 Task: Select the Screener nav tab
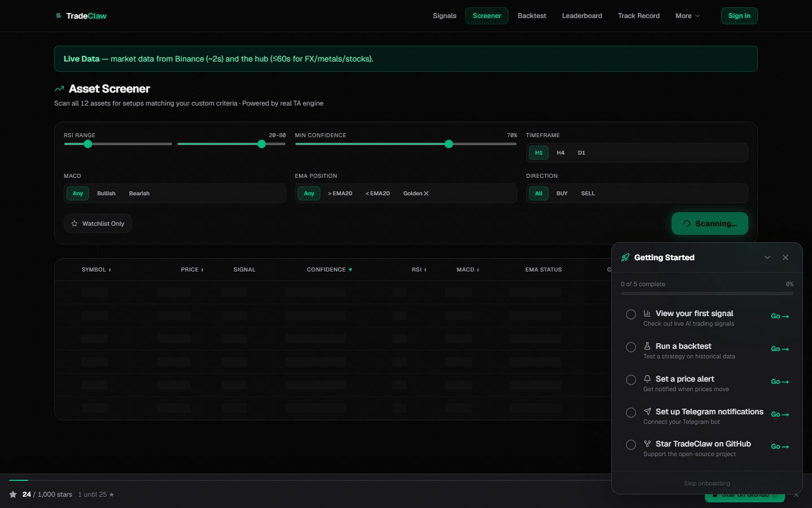[487, 16]
